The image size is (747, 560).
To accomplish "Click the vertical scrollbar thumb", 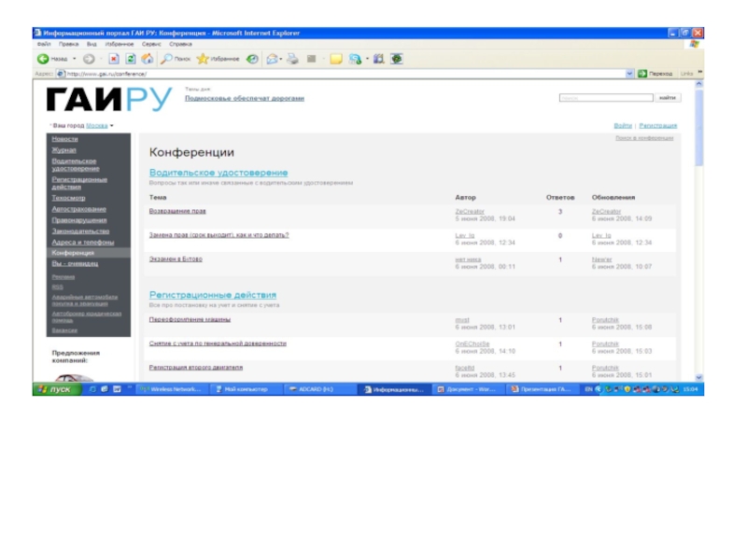I will click(x=698, y=127).
